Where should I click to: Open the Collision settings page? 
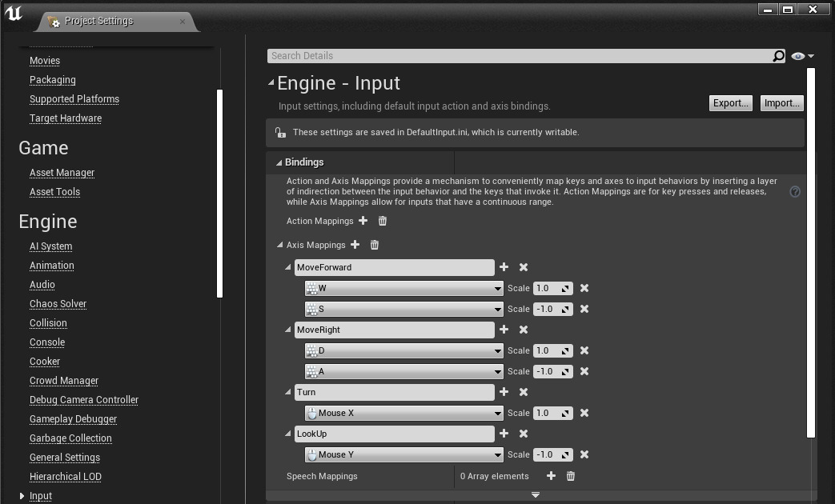[48, 323]
